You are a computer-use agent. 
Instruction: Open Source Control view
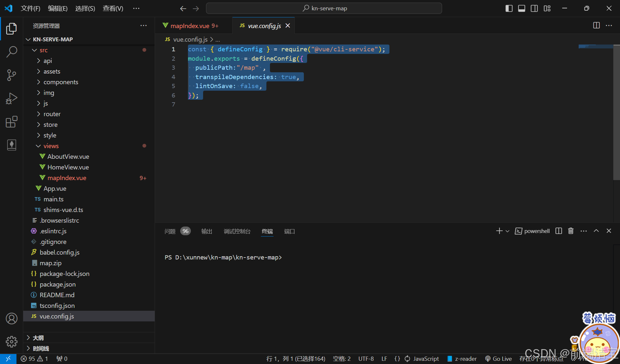click(x=12, y=75)
